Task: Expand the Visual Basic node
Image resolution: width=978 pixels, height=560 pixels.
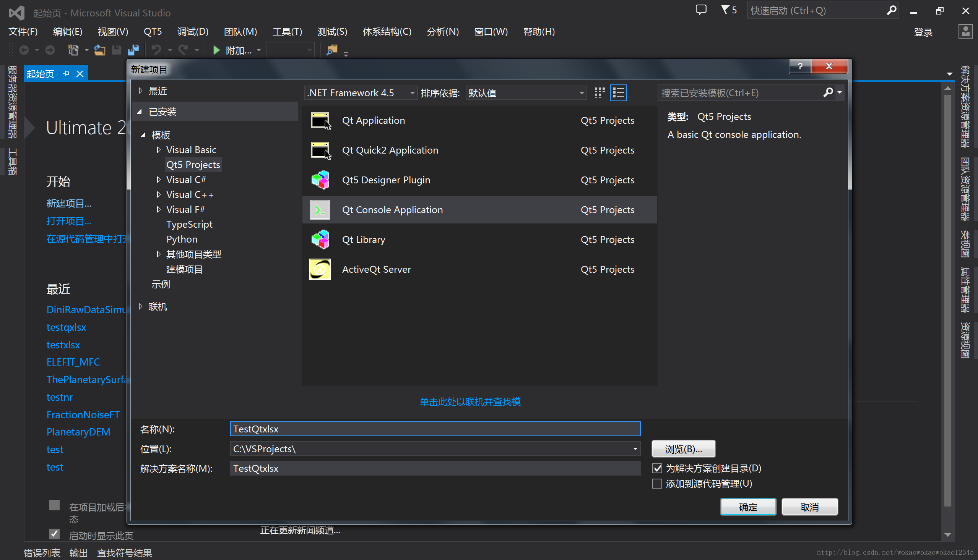Action: point(159,150)
